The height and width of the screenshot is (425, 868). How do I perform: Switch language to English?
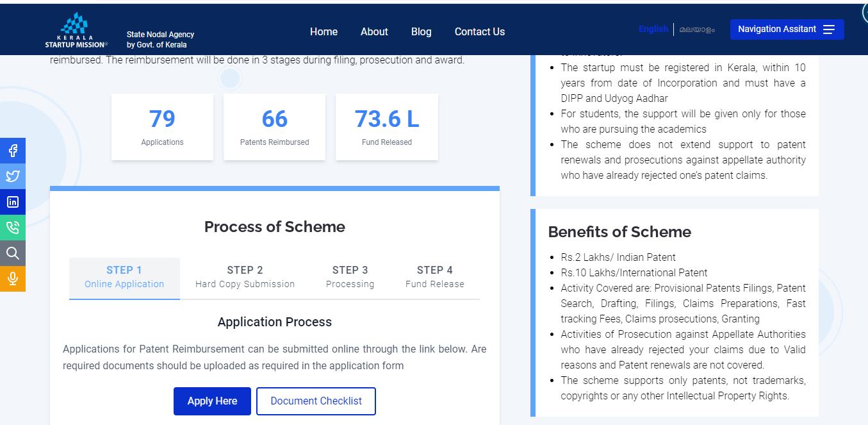(653, 29)
